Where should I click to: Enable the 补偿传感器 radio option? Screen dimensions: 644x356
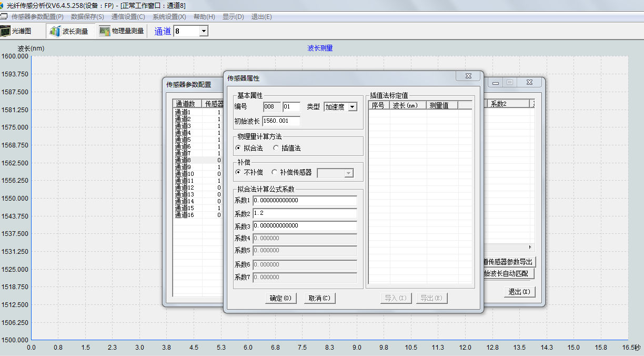(x=274, y=172)
